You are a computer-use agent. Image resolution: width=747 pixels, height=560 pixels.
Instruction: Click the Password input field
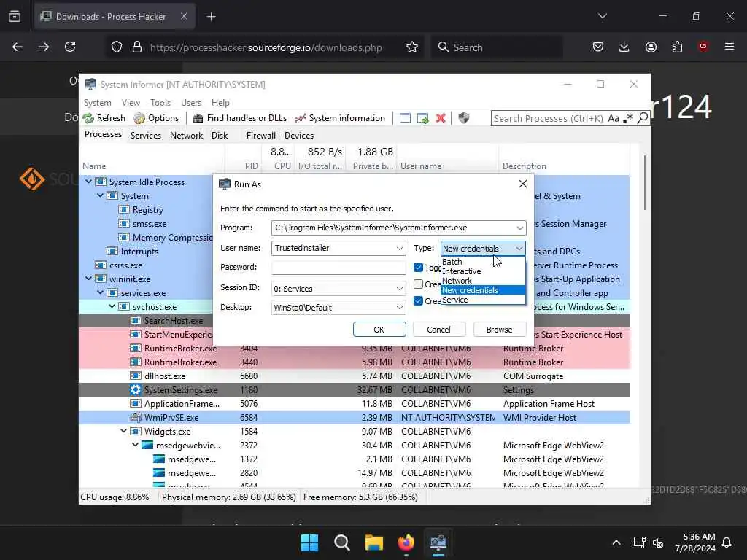(x=338, y=267)
